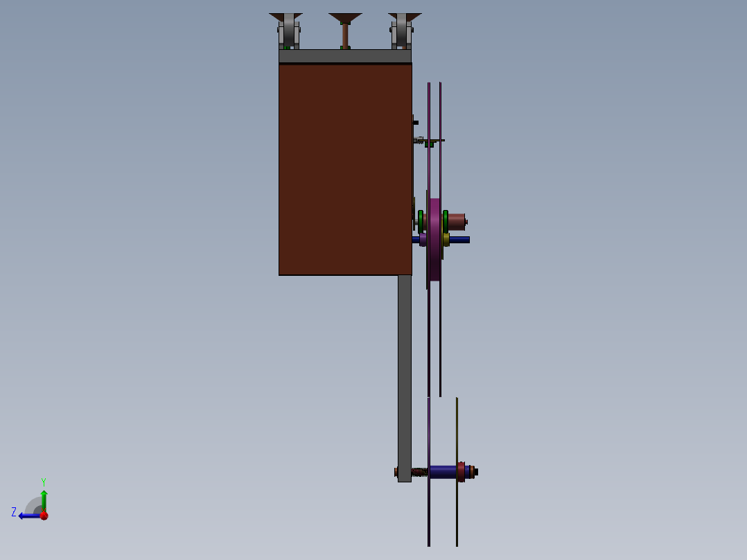This screenshot has height=560, width=747.
Task: Click the green Y axis arrow of the triad
Action: tap(44, 500)
